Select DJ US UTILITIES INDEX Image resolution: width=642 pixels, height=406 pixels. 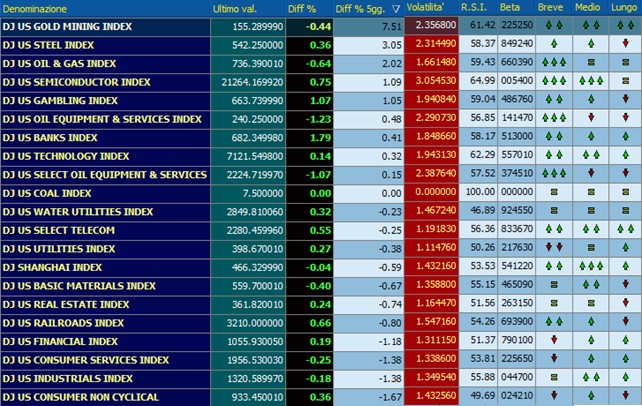click(59, 249)
